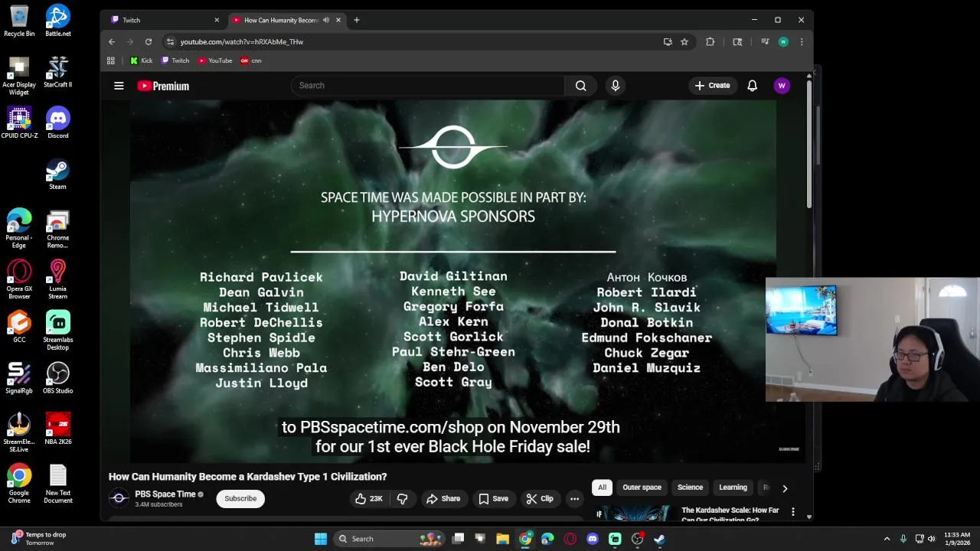The width and height of the screenshot is (980, 551).
Task: Click install app icon in address bar
Action: [668, 42]
